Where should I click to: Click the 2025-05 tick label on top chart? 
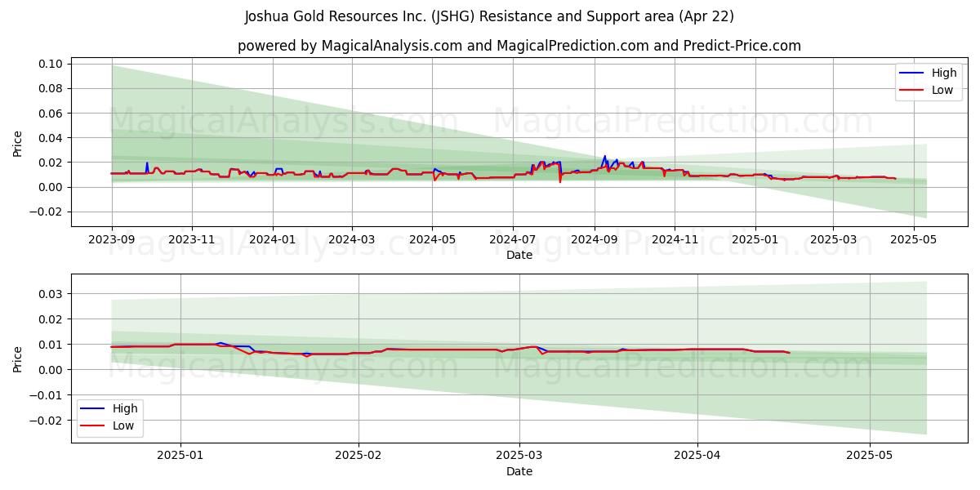point(912,240)
